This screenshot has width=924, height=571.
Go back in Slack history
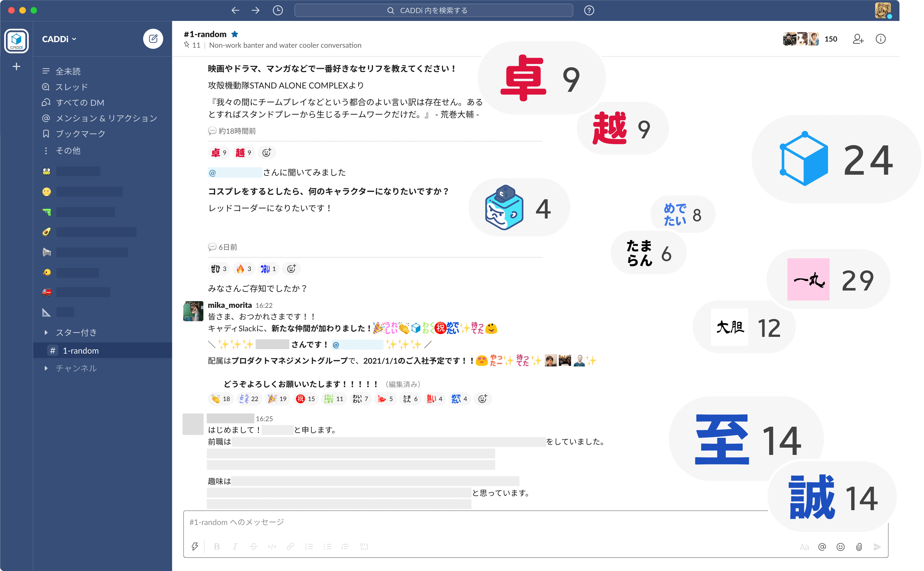tap(235, 11)
